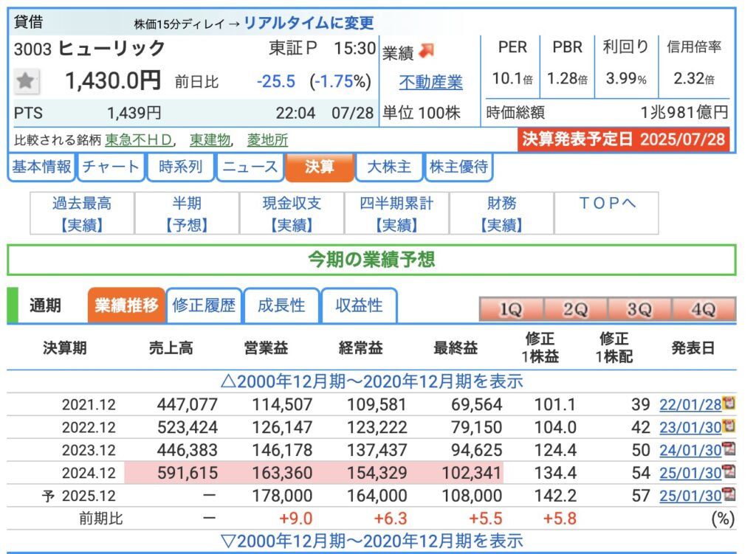Click the red 業績 trend arrow icon
The width and height of the screenshot is (756, 554).
click(427, 50)
